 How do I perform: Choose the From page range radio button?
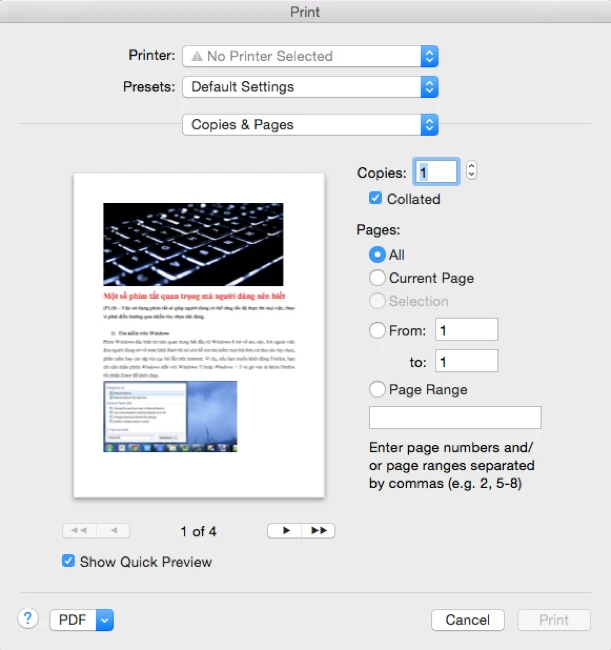pos(378,330)
